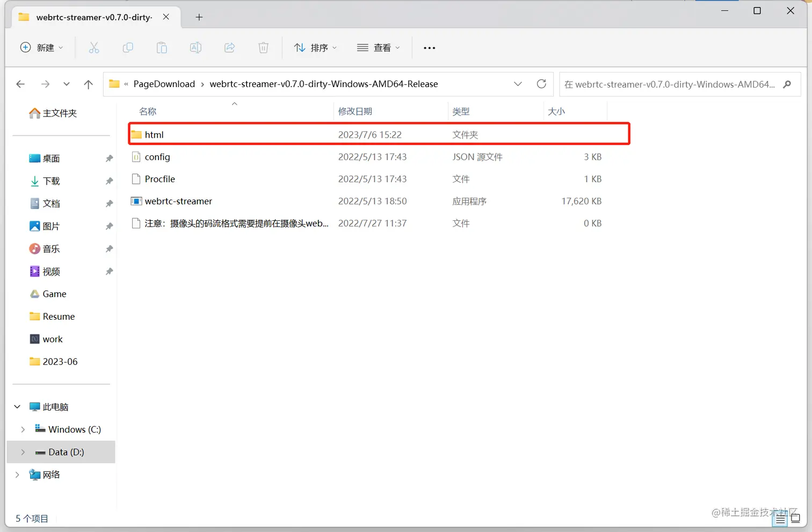Click the Cut scissors icon
Screen dimensions: 812x532
94,48
